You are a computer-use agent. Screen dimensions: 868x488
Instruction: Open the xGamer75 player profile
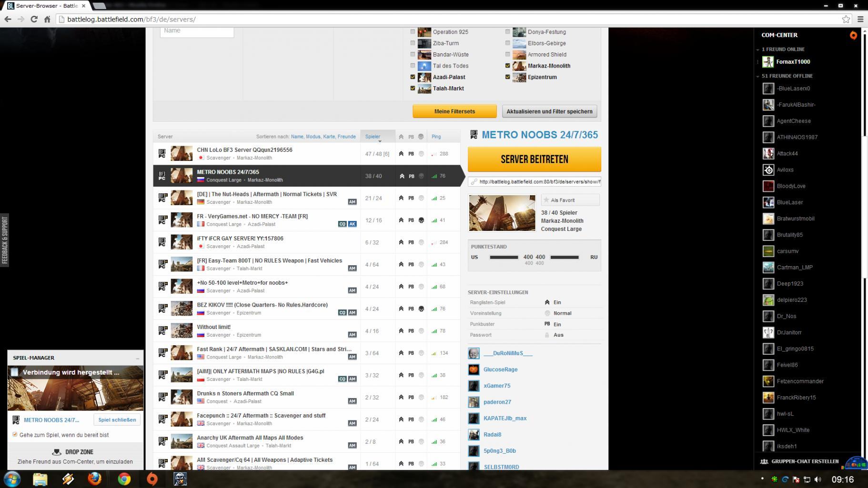tap(497, 386)
